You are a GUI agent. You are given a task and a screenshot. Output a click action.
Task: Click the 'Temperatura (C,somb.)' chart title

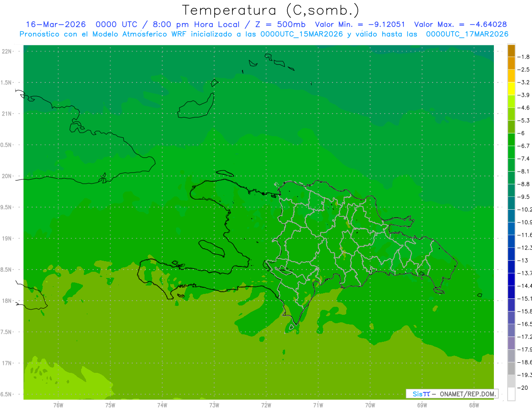coord(271,11)
